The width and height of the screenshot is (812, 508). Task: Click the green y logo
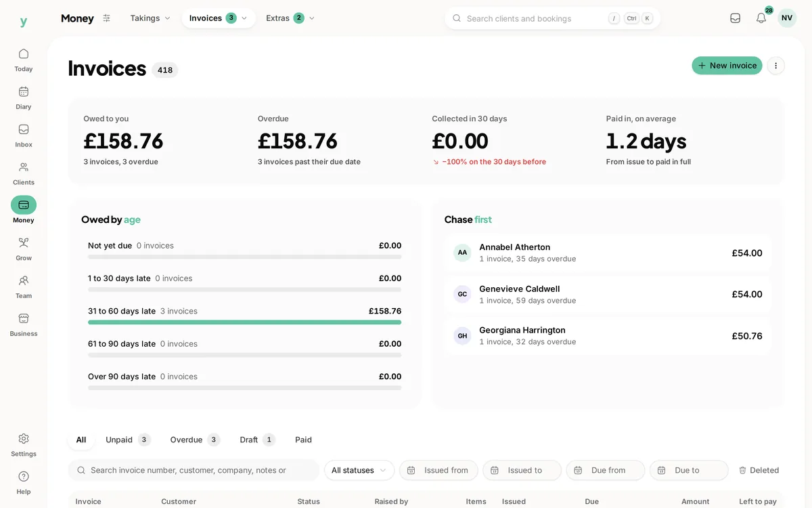[24, 22]
